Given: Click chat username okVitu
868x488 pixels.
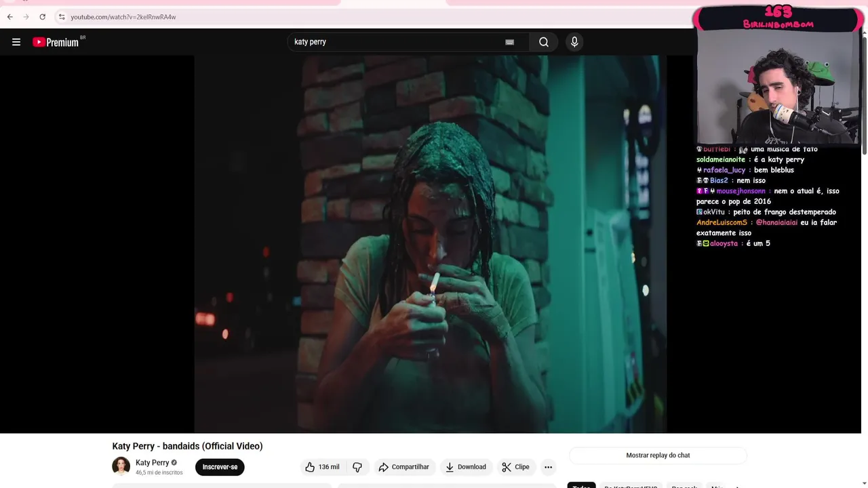Looking at the screenshot, I should point(714,212).
